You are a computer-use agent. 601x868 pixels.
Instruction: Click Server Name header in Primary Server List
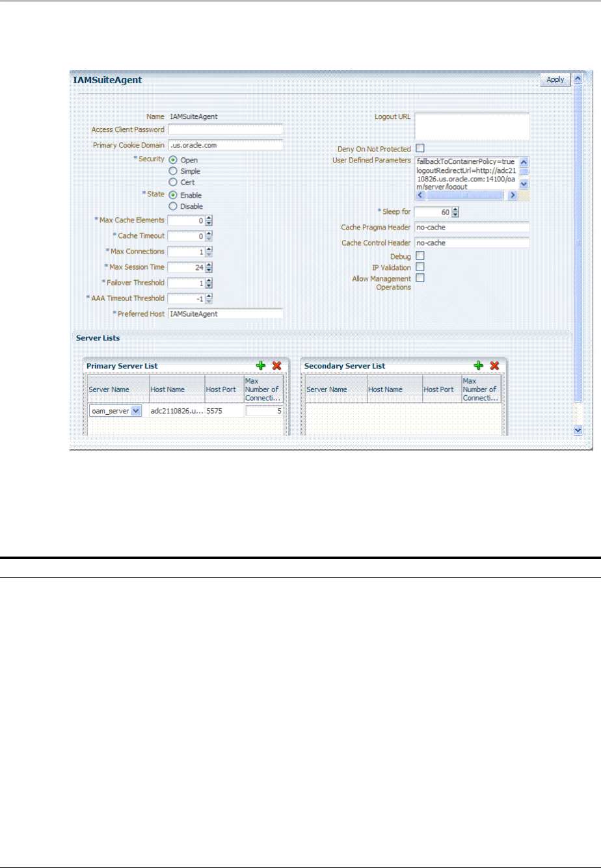tap(117, 389)
